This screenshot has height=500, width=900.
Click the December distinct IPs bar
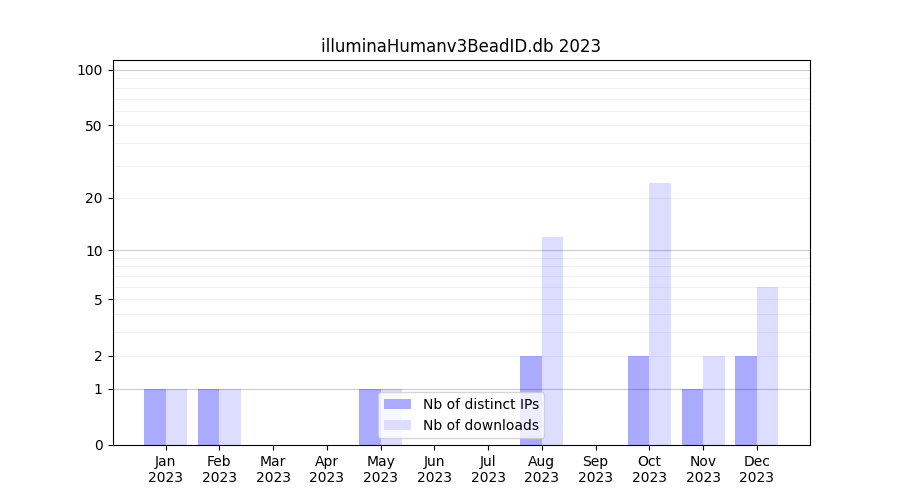(x=746, y=400)
